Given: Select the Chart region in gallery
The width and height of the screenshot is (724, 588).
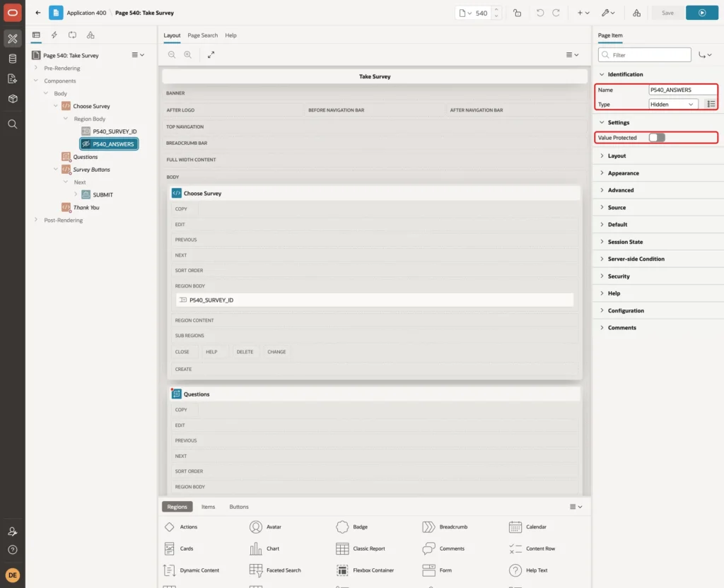Looking at the screenshot, I should click(264, 548).
